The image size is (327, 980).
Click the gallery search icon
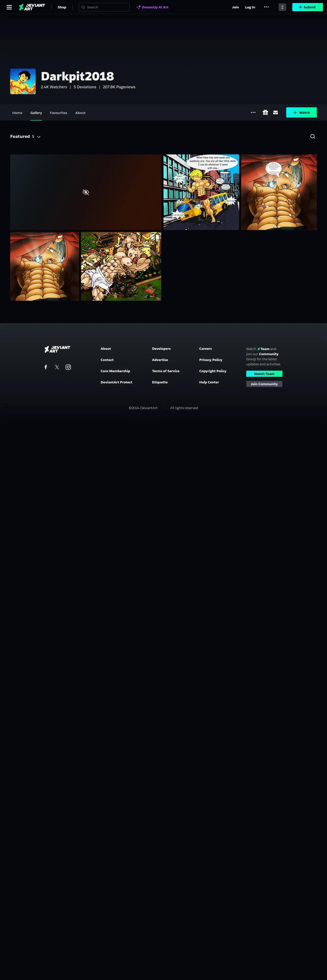pyautogui.click(x=313, y=137)
